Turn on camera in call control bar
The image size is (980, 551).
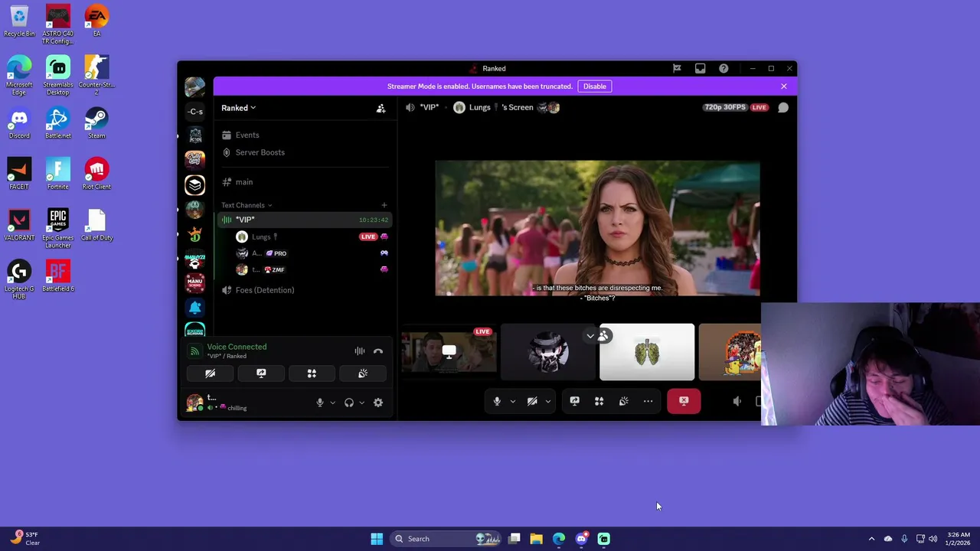pos(532,401)
